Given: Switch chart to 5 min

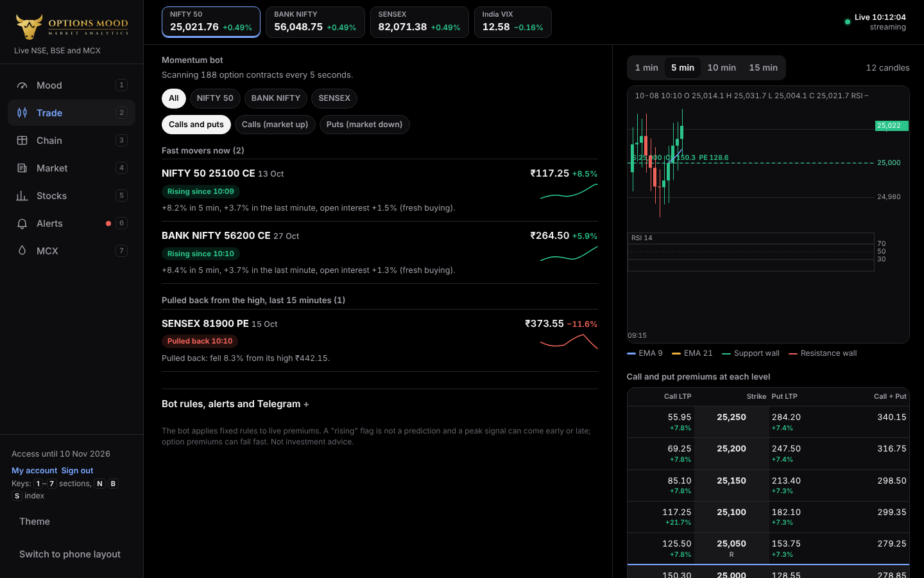Looking at the screenshot, I should coord(683,67).
